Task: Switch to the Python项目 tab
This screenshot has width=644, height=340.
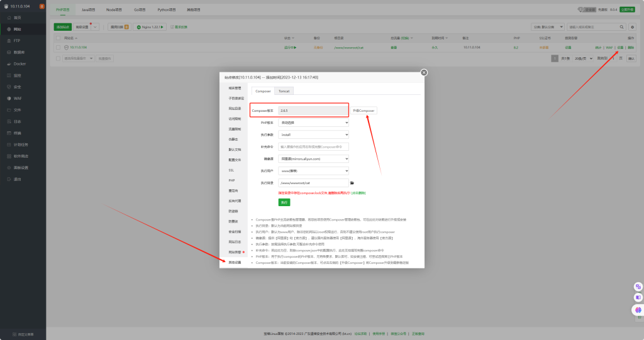Action: point(166,9)
